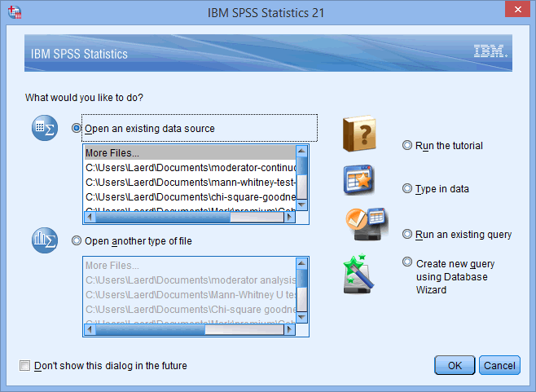Viewport: 536px width, 392px height.
Task: Click down arrow of other file list scrollbar
Action: click(302, 318)
